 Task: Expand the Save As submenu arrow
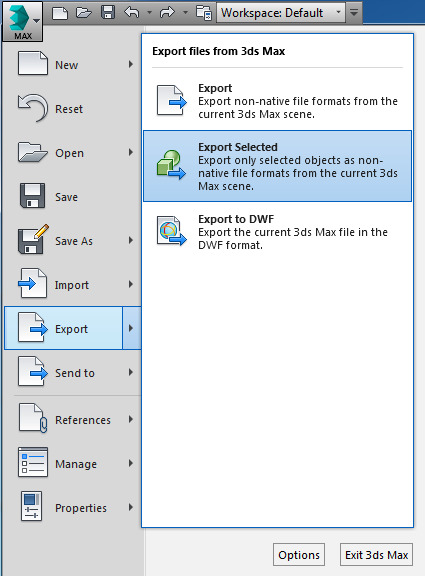[x=131, y=241]
